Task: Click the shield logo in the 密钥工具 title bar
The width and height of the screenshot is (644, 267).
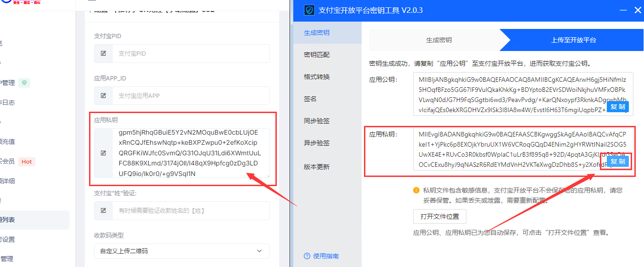Action: [308, 10]
